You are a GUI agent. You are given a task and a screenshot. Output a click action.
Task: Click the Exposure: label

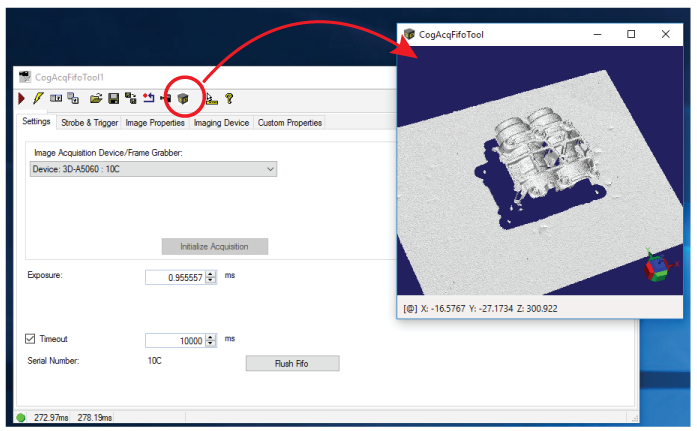tap(45, 275)
